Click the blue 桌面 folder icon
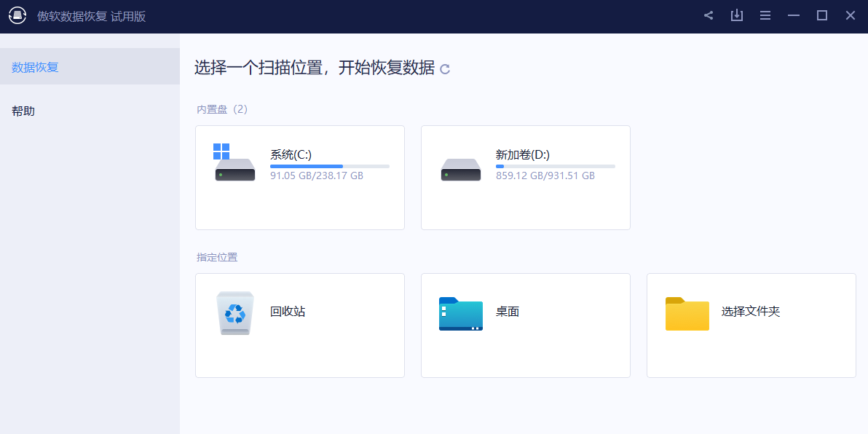868x434 pixels. (460, 314)
